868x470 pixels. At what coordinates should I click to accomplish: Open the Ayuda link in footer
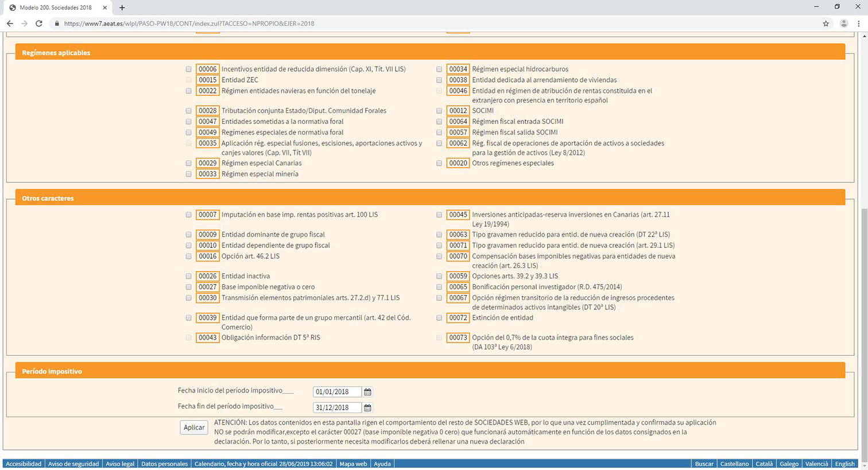[x=382, y=464]
